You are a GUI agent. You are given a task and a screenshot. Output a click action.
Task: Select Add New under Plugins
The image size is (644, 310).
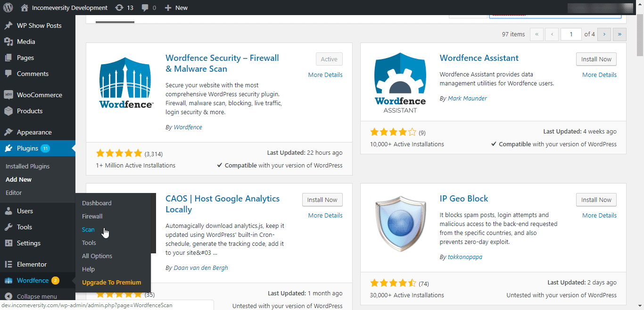click(18, 179)
